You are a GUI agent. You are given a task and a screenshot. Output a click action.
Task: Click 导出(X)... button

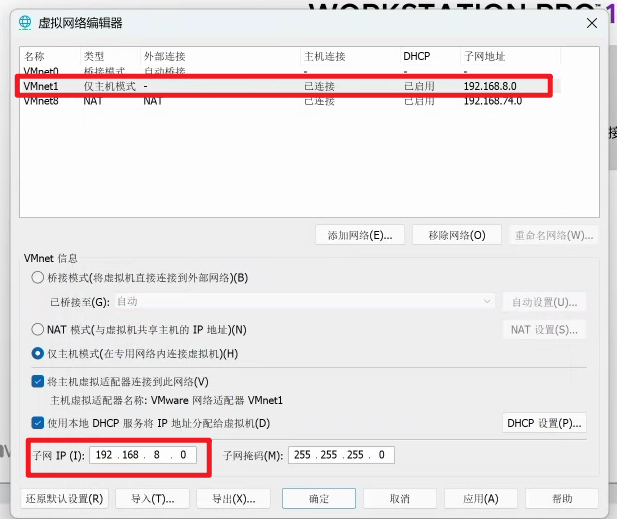233,499
